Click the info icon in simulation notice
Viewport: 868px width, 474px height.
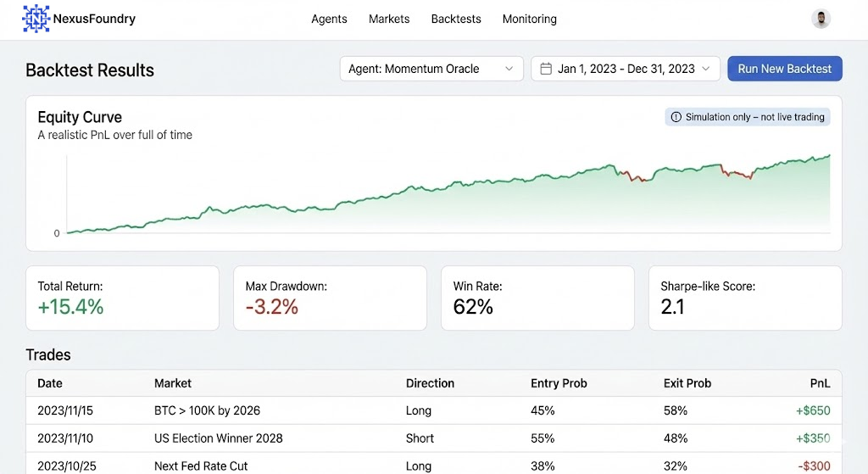(x=676, y=117)
